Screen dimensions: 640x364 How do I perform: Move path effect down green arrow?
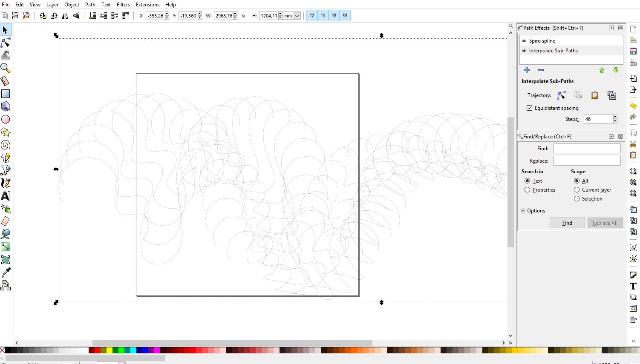[616, 70]
